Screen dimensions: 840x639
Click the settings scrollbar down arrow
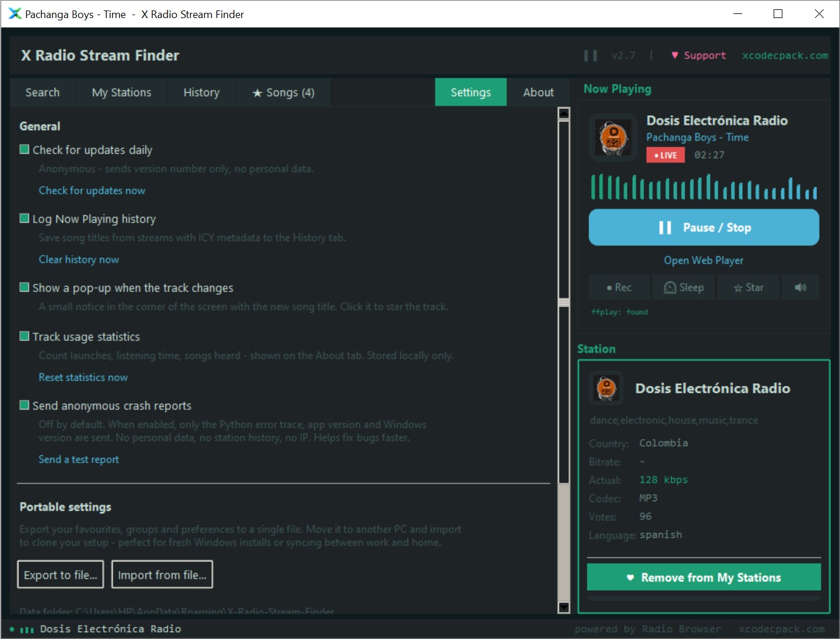coord(563,608)
